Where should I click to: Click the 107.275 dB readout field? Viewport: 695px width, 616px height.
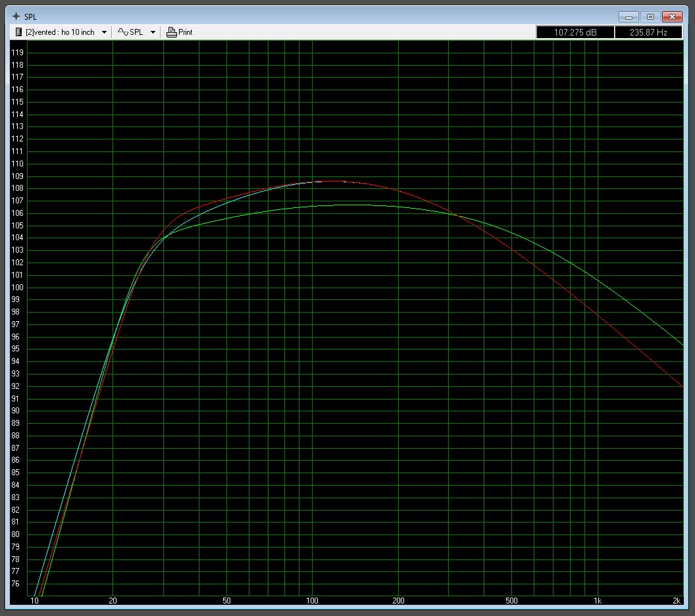575,32
